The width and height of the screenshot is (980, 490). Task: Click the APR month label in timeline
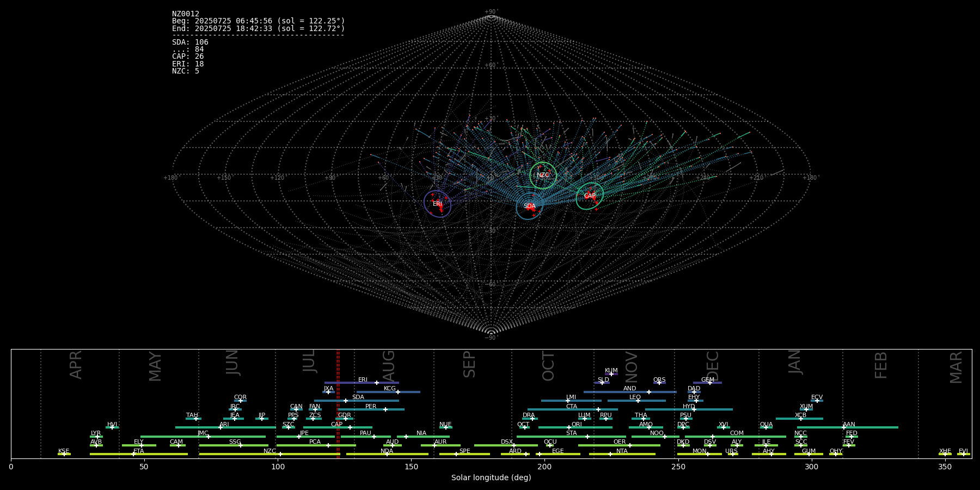[x=76, y=365]
